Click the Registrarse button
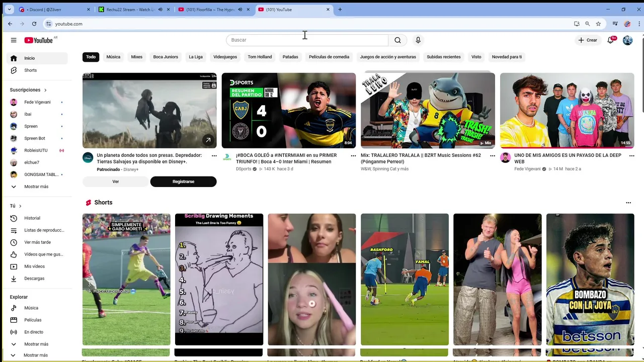The height and width of the screenshot is (362, 644). point(183,182)
